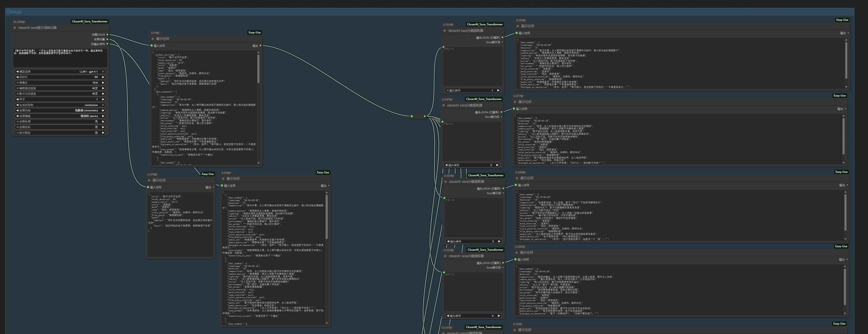Viewport: 868px width, 334px height.
Task: Click 输入任何 input socket on 0.111秒 display node
Action: point(152,46)
